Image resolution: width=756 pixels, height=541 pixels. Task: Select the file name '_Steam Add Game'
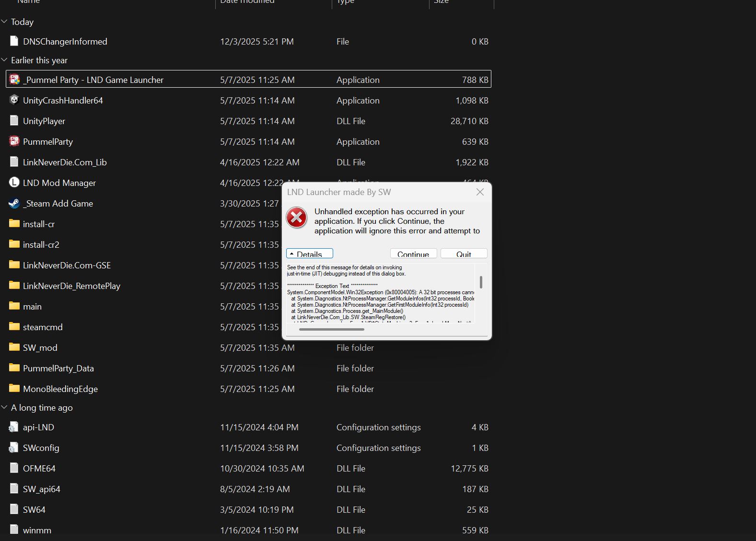58,203
